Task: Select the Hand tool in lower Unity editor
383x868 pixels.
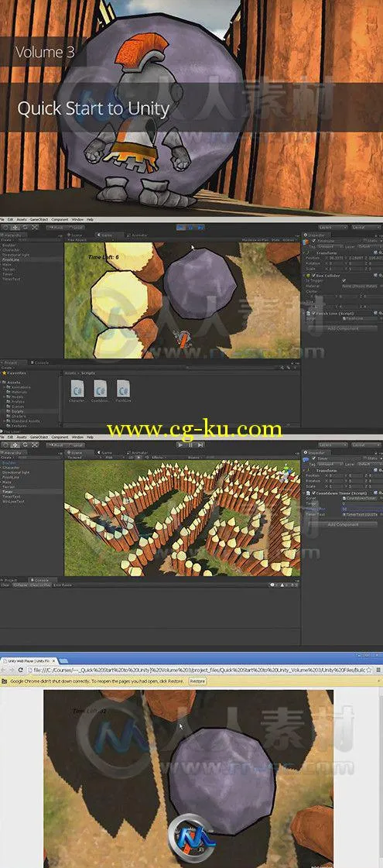Action: coord(5,444)
